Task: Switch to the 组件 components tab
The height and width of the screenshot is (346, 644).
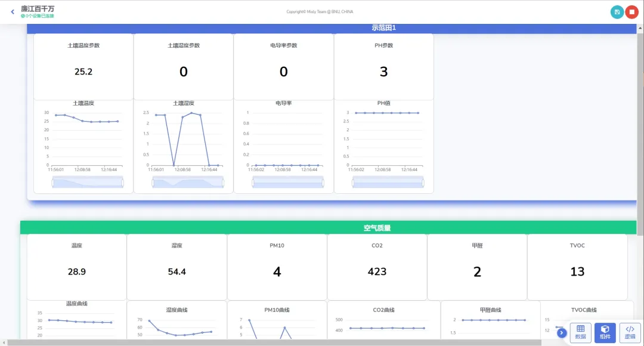Action: pyautogui.click(x=605, y=332)
